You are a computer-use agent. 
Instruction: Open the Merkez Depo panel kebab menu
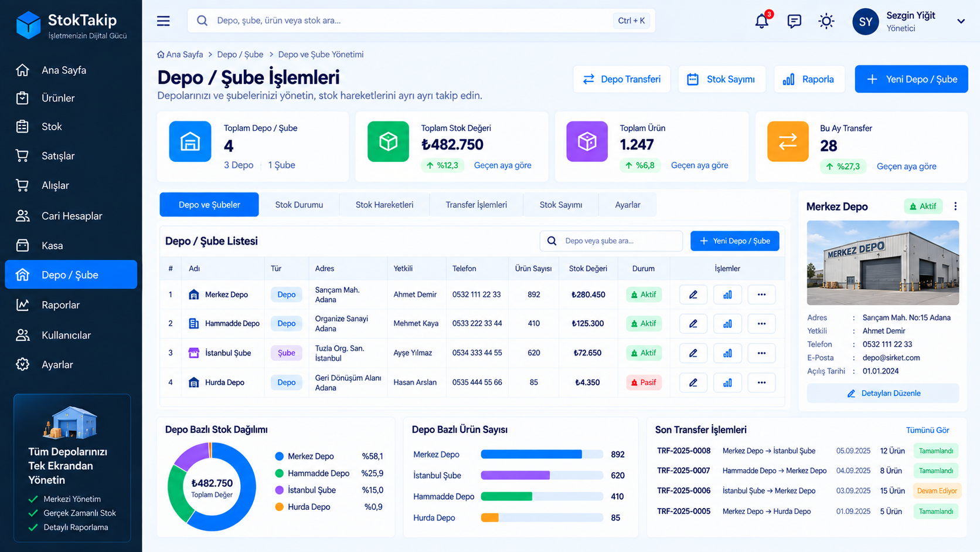(955, 206)
